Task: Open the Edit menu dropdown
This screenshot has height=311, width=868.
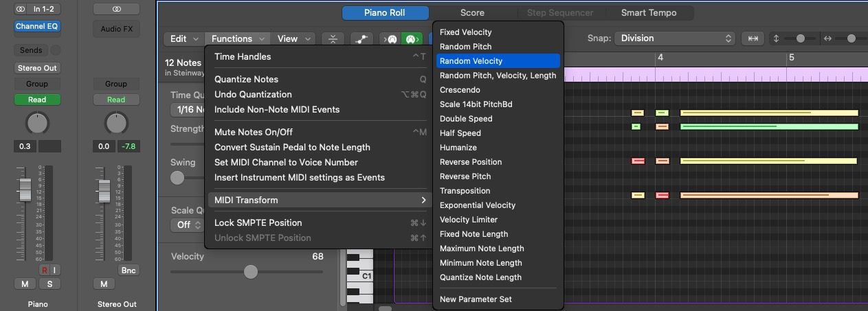Action: (184, 39)
